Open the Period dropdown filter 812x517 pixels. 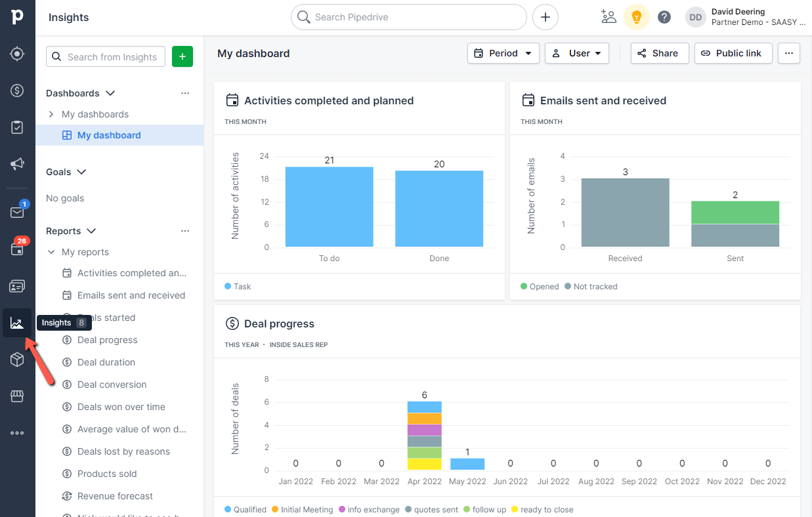(503, 53)
